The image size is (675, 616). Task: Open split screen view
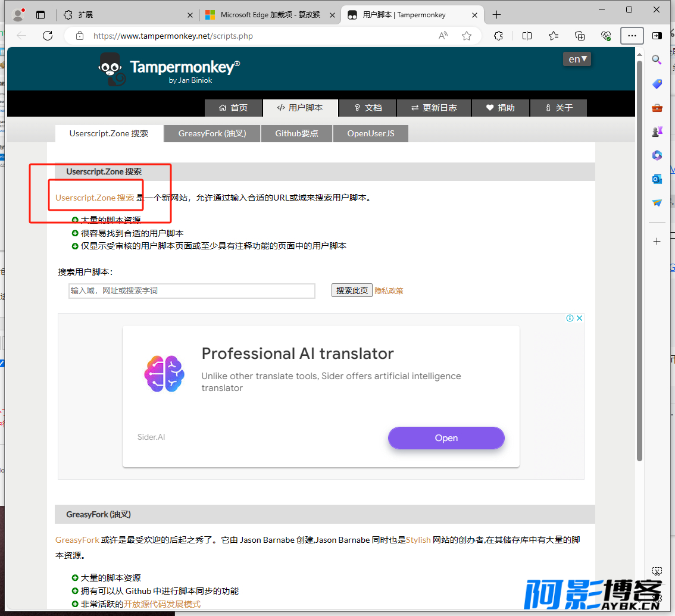[527, 36]
